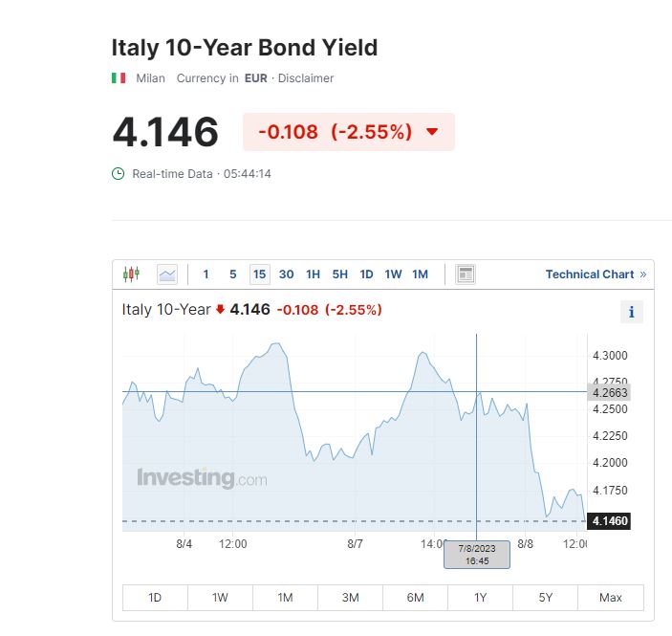Open the Technical Chart link
Screen dimensions: 672x636
click(x=589, y=274)
